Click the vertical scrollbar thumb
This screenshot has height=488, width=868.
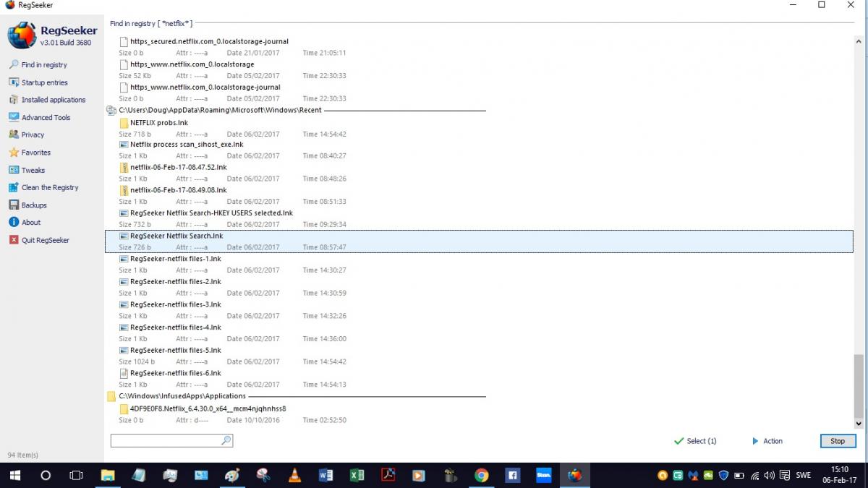coord(859,385)
